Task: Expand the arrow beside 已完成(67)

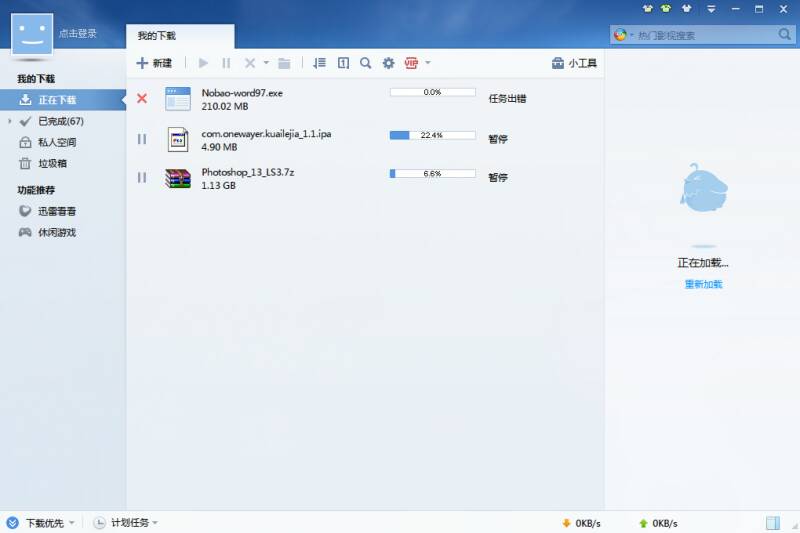Action: point(10,121)
